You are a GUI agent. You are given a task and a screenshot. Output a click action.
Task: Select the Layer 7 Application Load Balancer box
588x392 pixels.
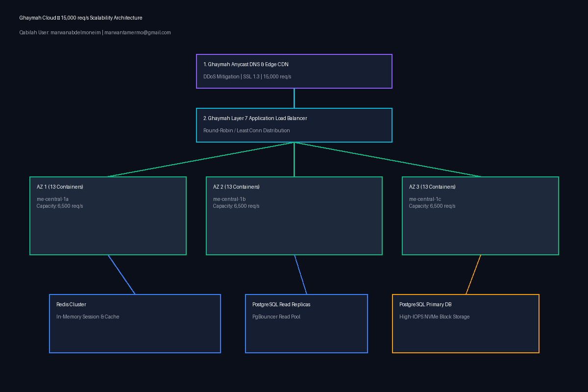click(x=294, y=125)
